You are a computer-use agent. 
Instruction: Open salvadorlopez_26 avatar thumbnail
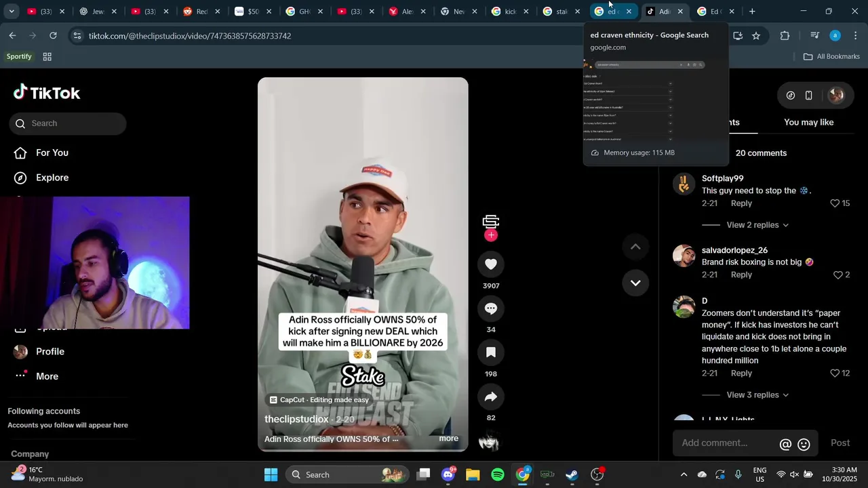coord(684,256)
